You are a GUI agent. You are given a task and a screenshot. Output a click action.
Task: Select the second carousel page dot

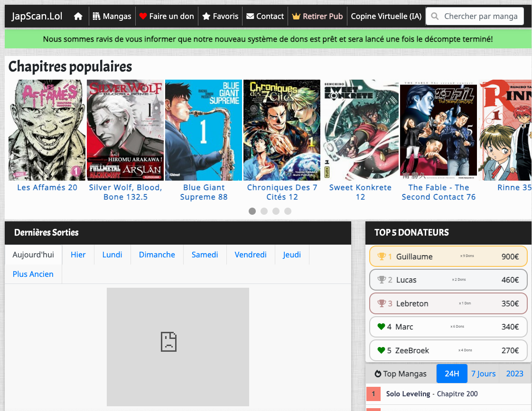264,211
